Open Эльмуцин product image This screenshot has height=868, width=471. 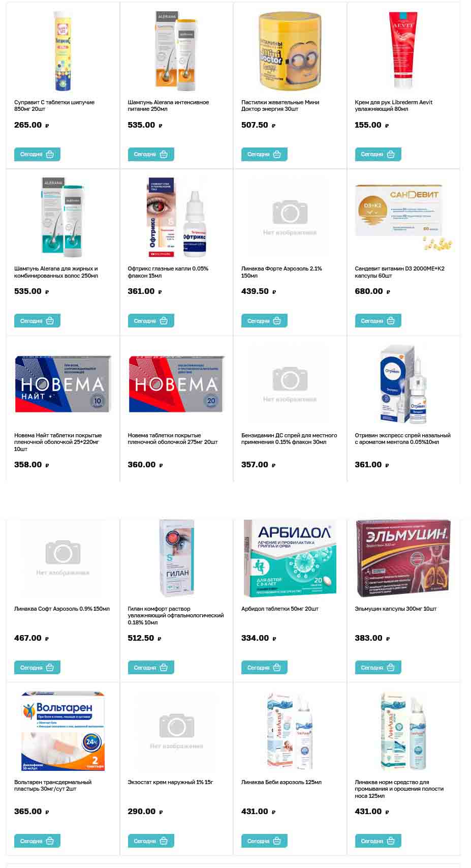pyautogui.click(x=403, y=558)
